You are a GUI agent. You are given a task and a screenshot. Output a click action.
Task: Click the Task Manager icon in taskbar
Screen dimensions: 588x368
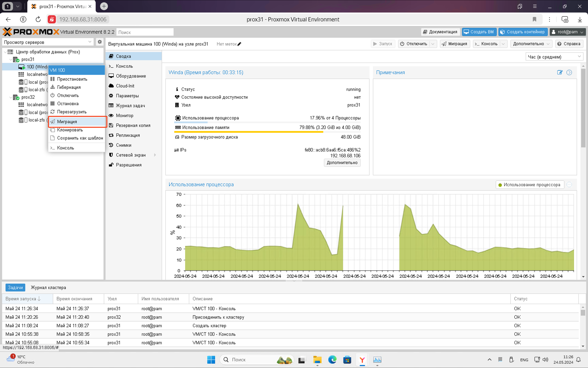coord(377,359)
